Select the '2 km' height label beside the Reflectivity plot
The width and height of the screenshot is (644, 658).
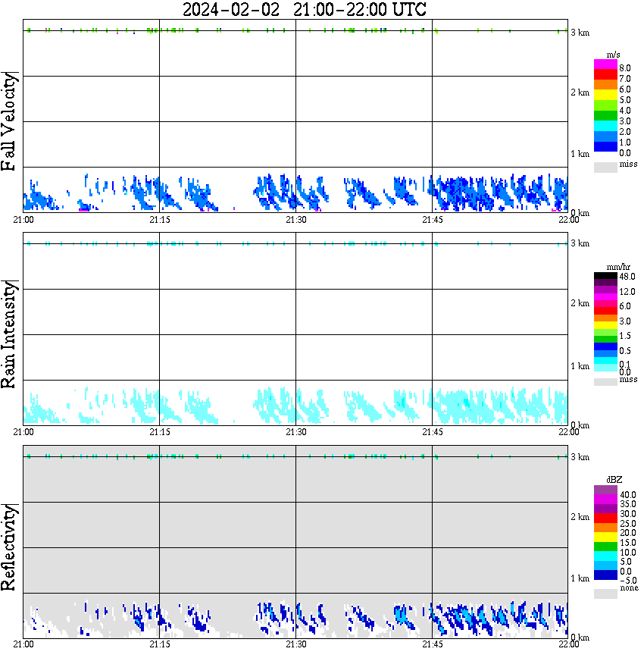click(x=580, y=517)
